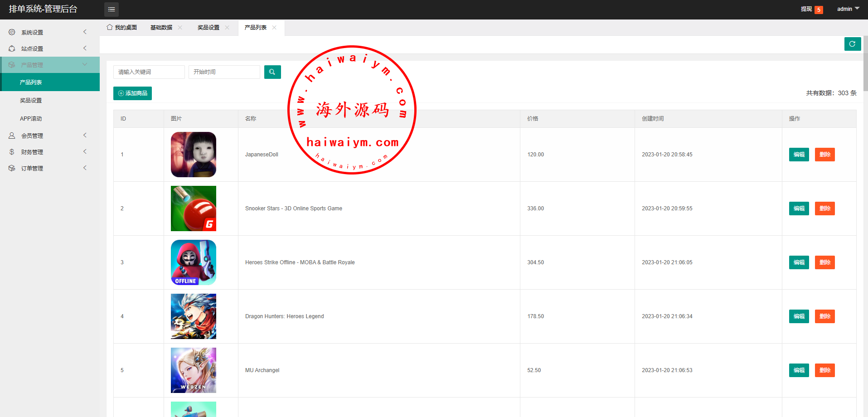Expand the 站点设置 sidebar menu
Viewport: 868px width, 417px height.
50,48
